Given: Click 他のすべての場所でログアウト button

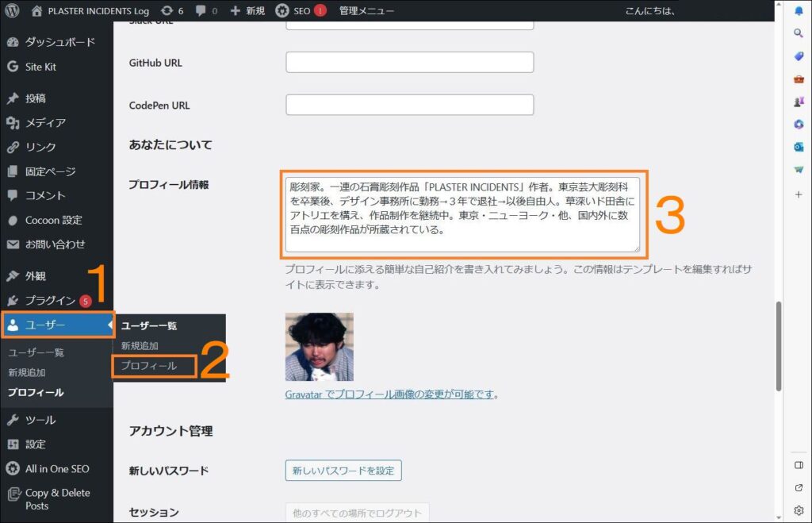Looking at the screenshot, I should point(358,513).
